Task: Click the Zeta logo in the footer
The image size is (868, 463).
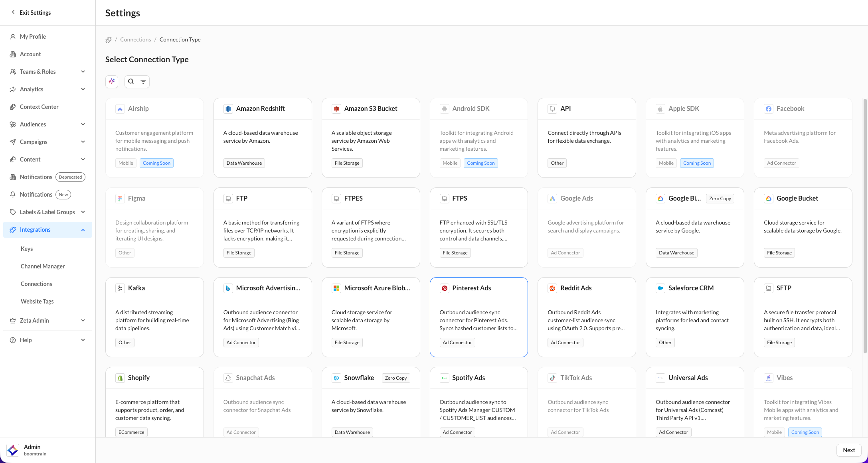Action: click(x=13, y=450)
